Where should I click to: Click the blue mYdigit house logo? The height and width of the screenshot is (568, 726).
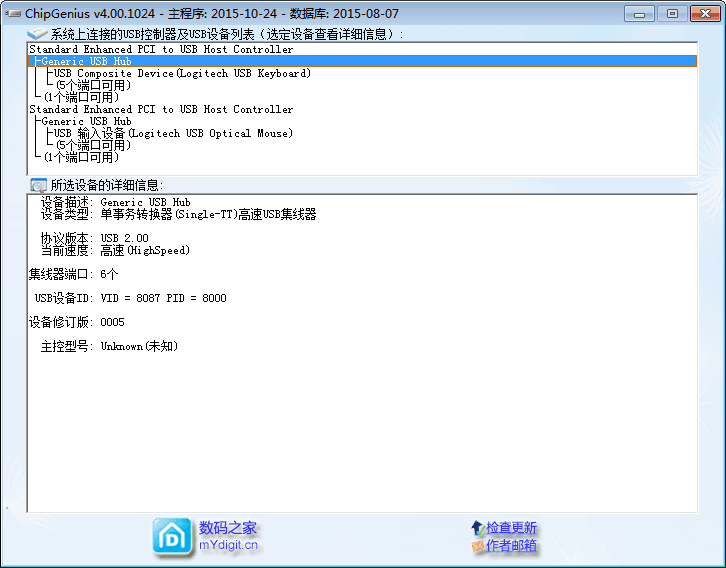click(172, 537)
